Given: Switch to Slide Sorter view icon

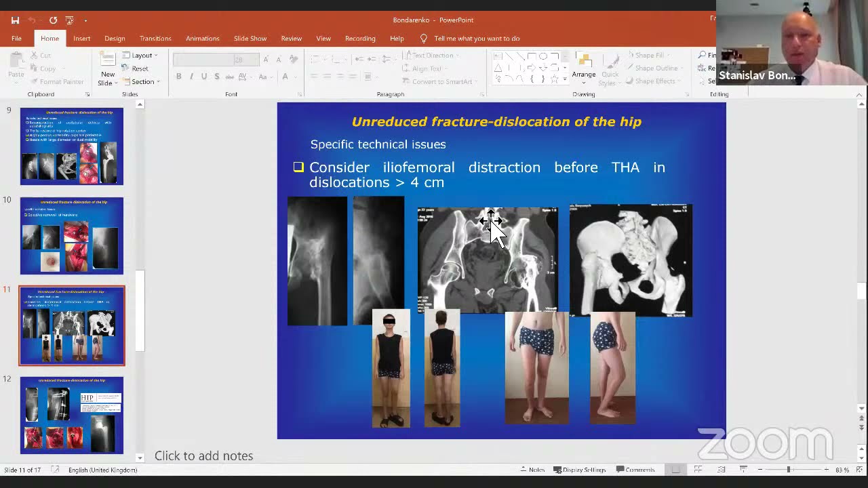Looking at the screenshot, I should pyautogui.click(x=698, y=470).
